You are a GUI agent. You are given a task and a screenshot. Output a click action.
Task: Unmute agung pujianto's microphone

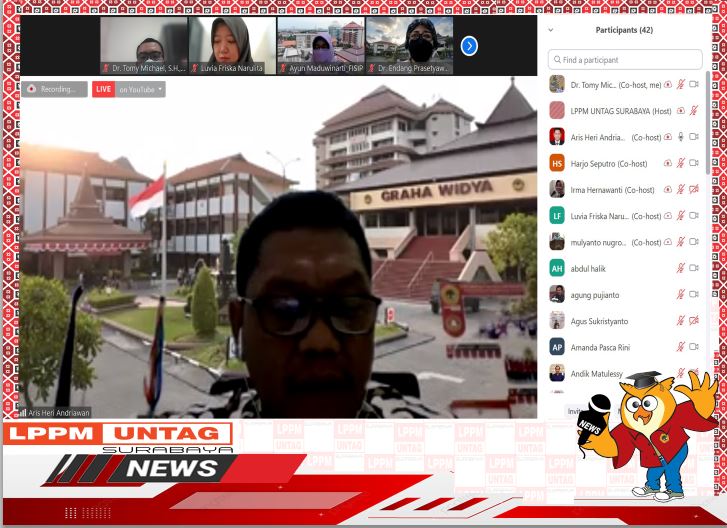click(681, 294)
